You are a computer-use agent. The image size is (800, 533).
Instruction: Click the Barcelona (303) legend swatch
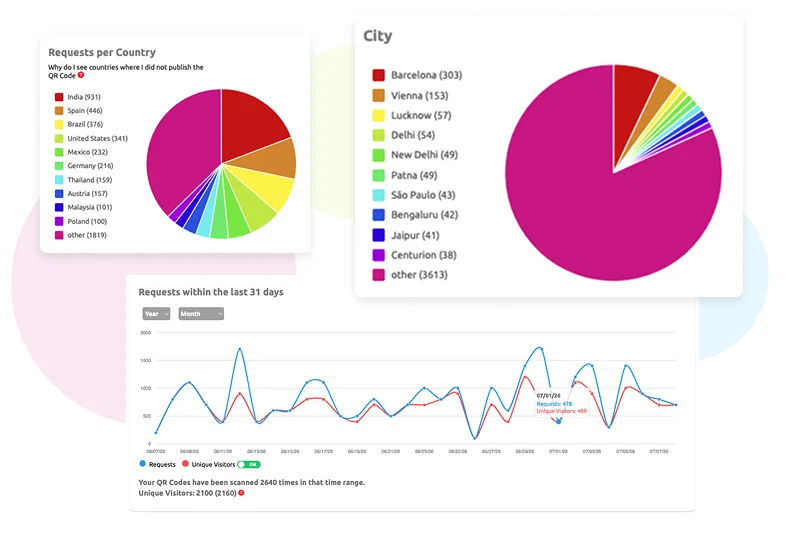point(379,75)
